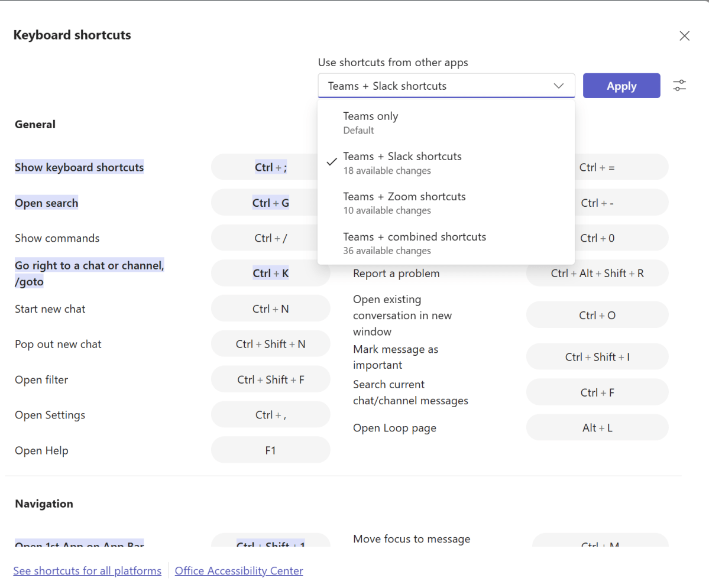Click the Alt + L pill for Open Loop page
This screenshot has height=588, width=709.
pyautogui.click(x=597, y=427)
